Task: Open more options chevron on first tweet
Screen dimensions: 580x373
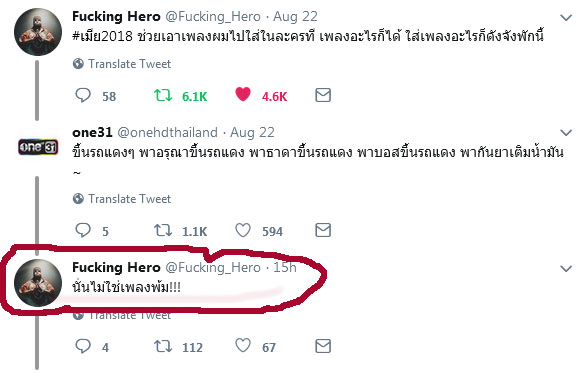Action: [x=566, y=17]
